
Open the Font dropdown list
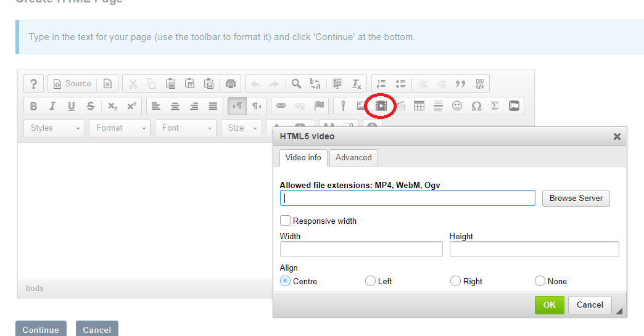(x=185, y=128)
